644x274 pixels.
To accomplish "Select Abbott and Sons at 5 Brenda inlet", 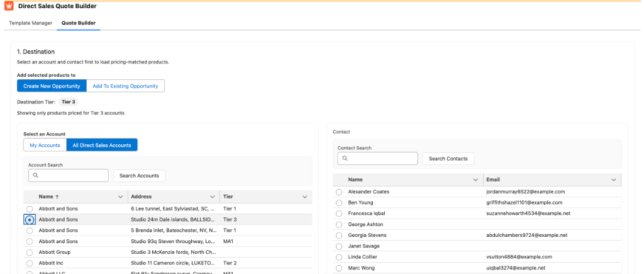I will (29, 231).
